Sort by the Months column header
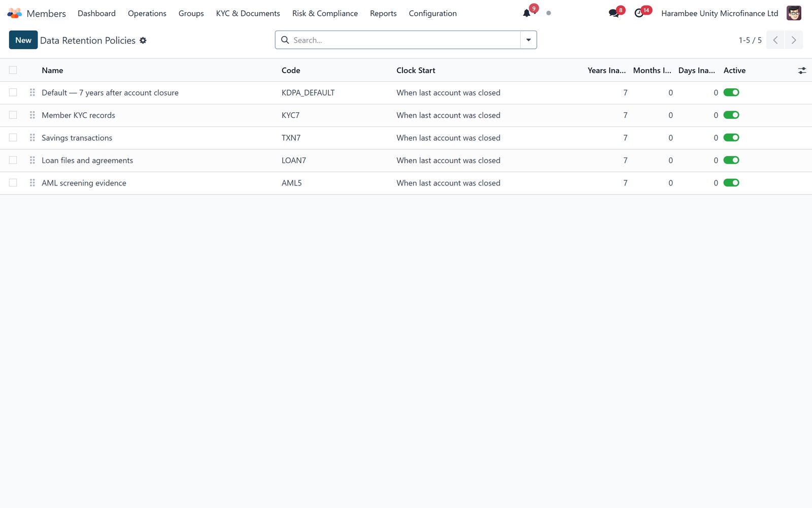 pos(652,71)
